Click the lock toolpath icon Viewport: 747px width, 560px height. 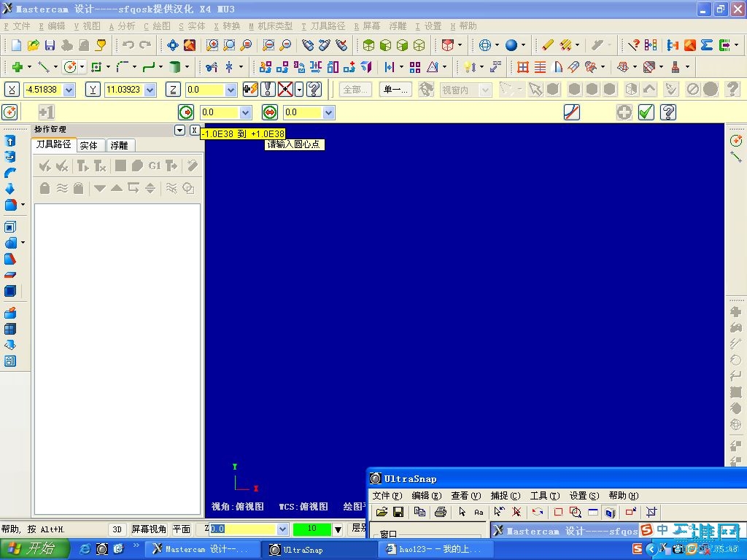44,188
